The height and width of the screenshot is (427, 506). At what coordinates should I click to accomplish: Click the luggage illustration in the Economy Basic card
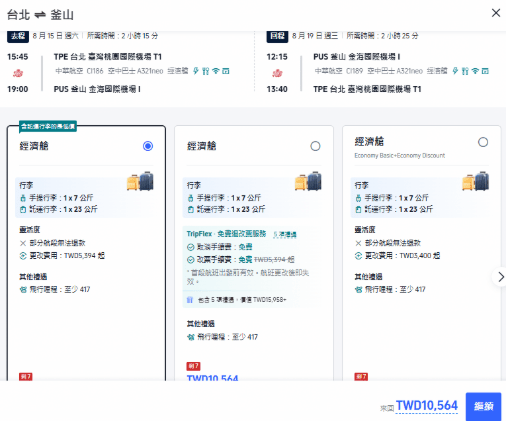click(476, 181)
